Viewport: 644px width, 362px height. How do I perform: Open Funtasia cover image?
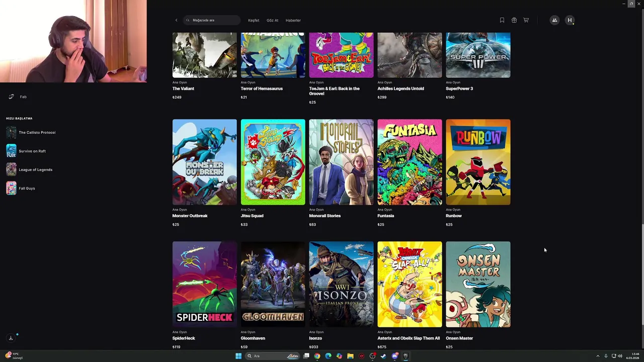410,162
